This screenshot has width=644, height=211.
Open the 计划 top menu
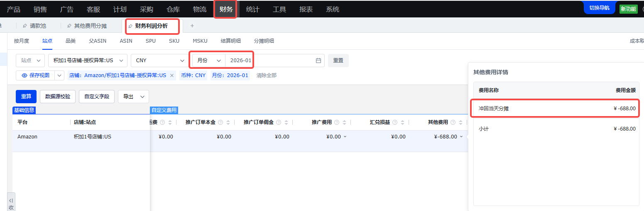tap(120, 9)
